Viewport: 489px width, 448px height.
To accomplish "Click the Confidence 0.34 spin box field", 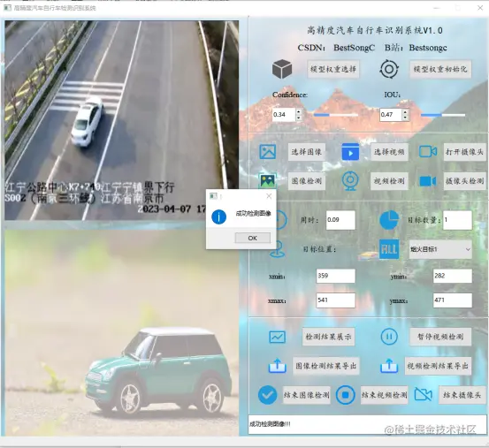I will tap(284, 115).
